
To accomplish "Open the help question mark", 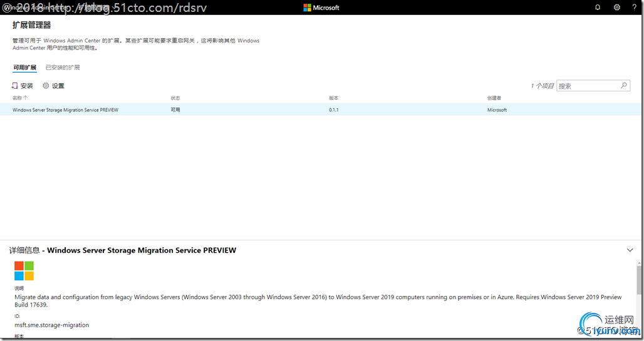I will point(635,8).
